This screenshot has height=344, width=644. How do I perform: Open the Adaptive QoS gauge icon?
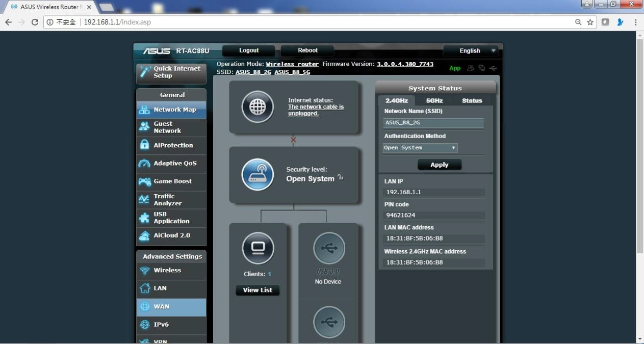click(x=145, y=164)
